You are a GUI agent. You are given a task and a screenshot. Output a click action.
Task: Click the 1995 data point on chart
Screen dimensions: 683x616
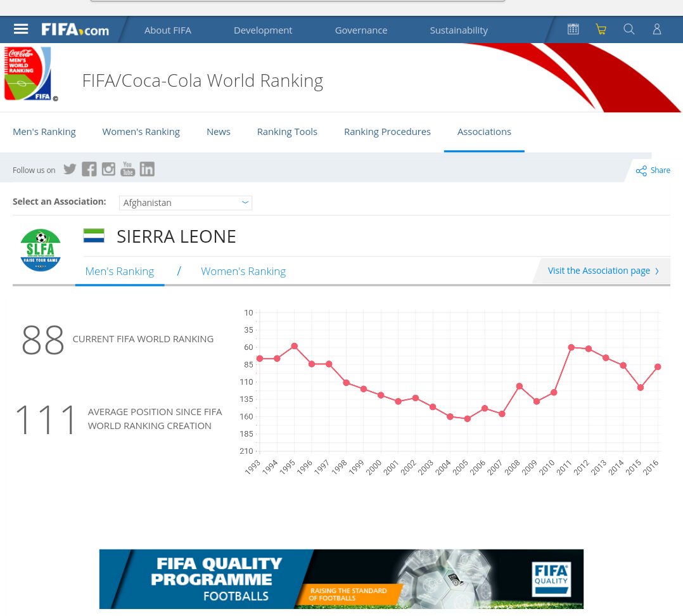pyautogui.click(x=295, y=346)
